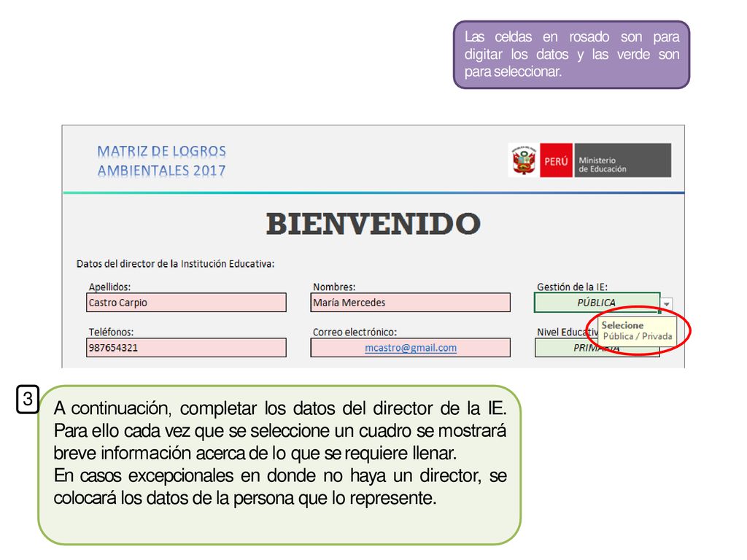Click the Nivel Educativo cell showing PRIMARIA

click(x=597, y=348)
